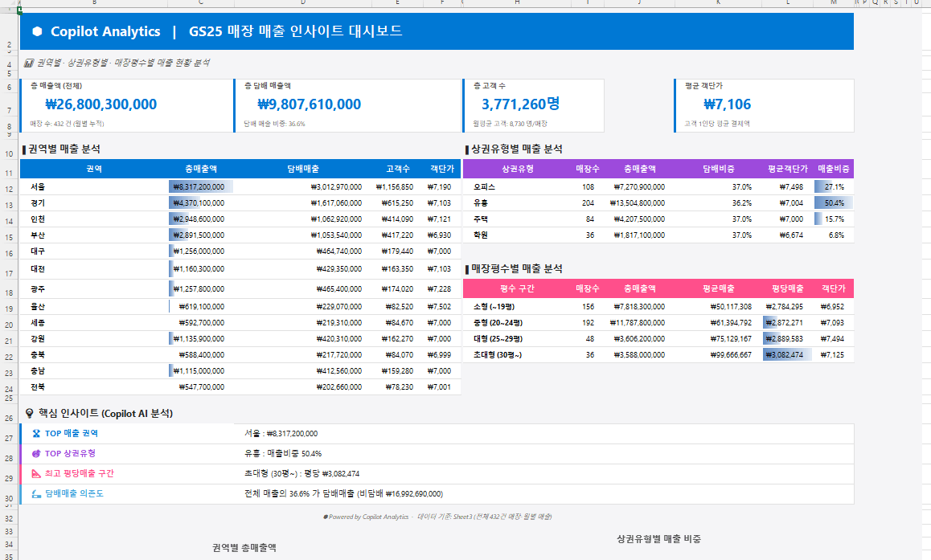Click the medal icon beside TOP 매출 권역
Image resolution: width=931 pixels, height=560 pixels.
coord(36,434)
